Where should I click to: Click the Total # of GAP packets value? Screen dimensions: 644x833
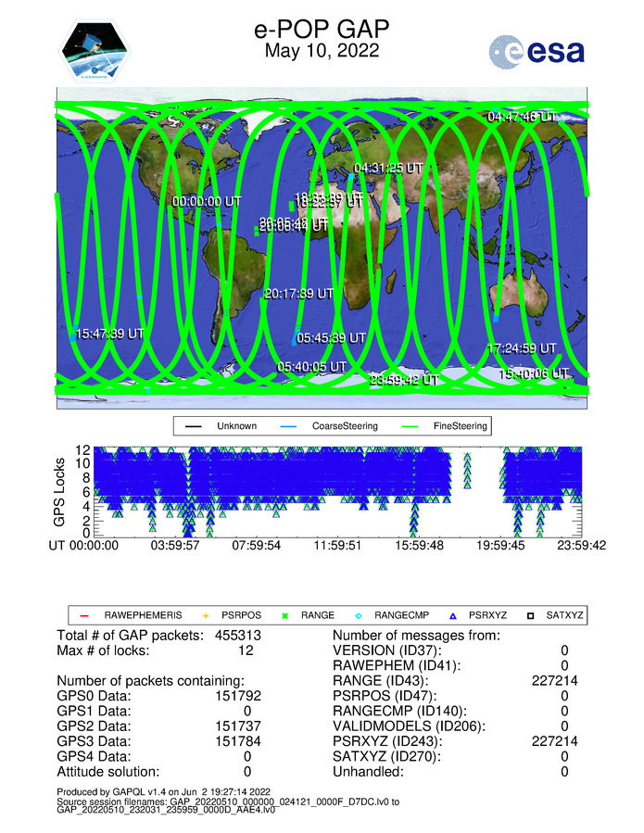246,636
